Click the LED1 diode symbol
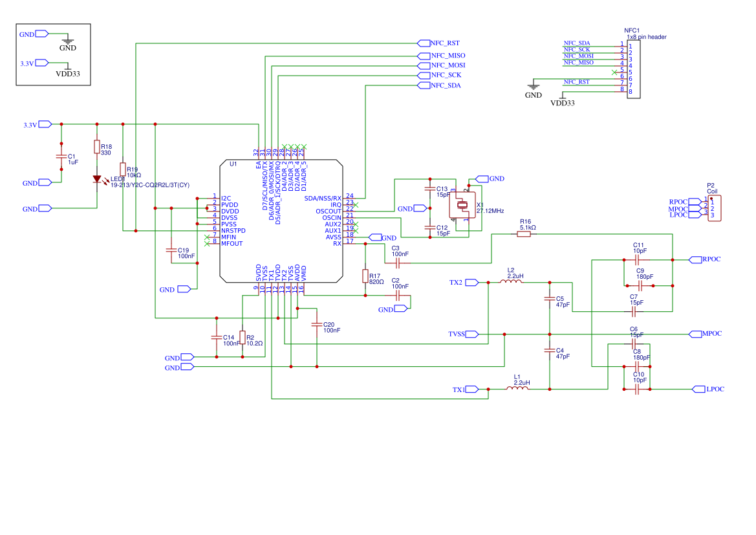The width and height of the screenshot is (756, 535). tap(97, 179)
